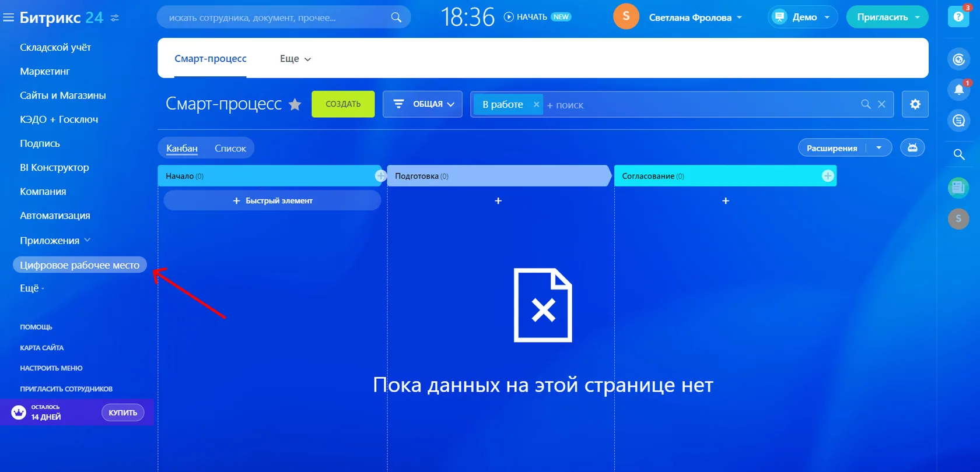The image size is (980, 472).
Task: Open the КАРТА САЙТА link
Action: pos(41,347)
